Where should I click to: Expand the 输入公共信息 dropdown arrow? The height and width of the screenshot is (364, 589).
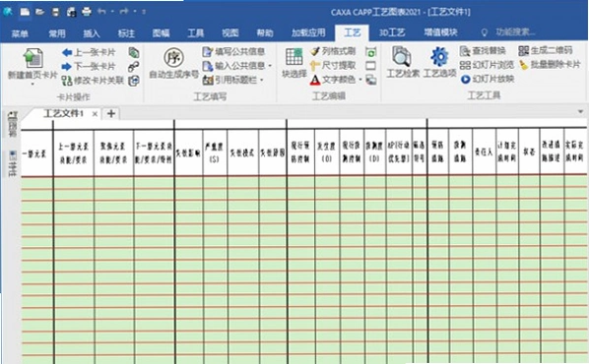pos(270,66)
